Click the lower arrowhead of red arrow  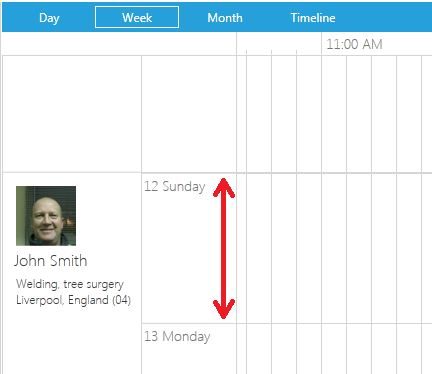click(224, 309)
